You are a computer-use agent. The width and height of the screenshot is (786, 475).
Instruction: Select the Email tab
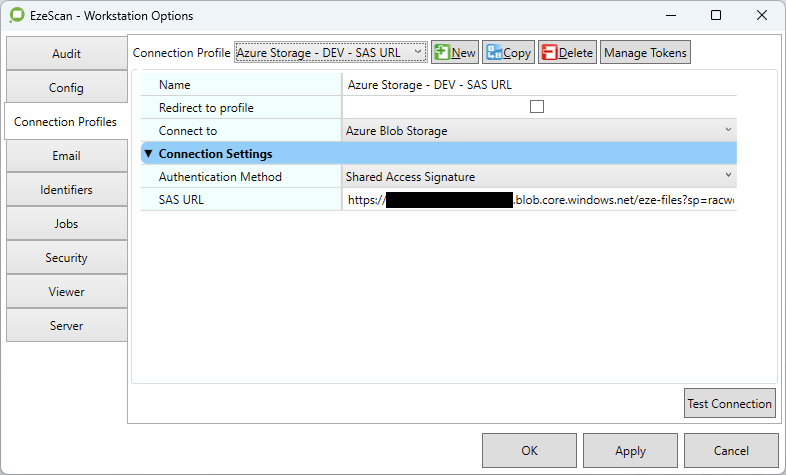click(67, 156)
